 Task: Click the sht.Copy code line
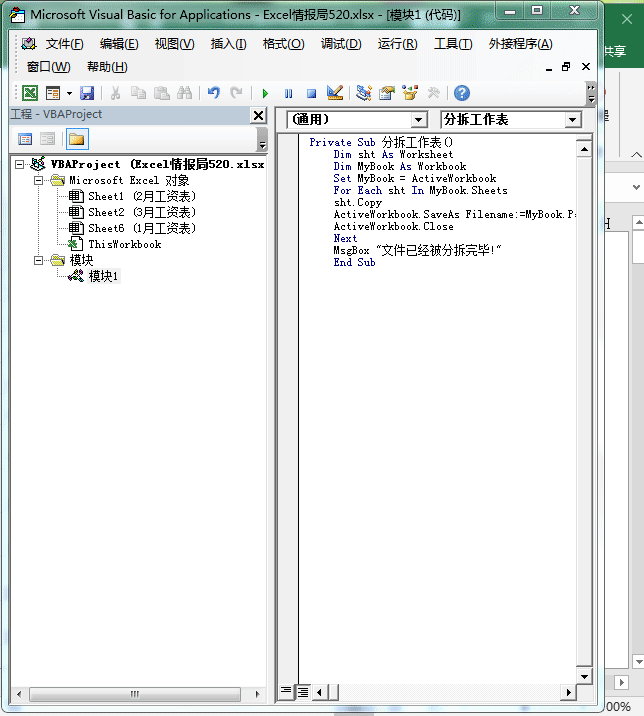pos(358,202)
